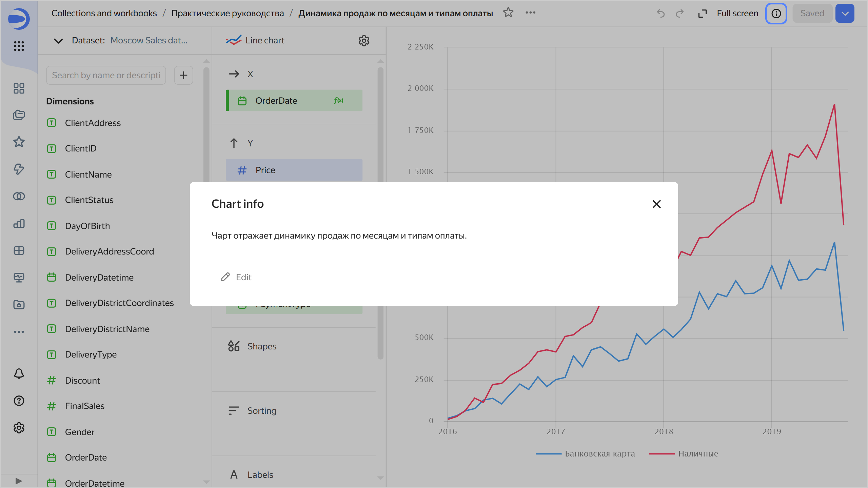Open the save options dropdown arrow
868x488 pixels.
(845, 14)
